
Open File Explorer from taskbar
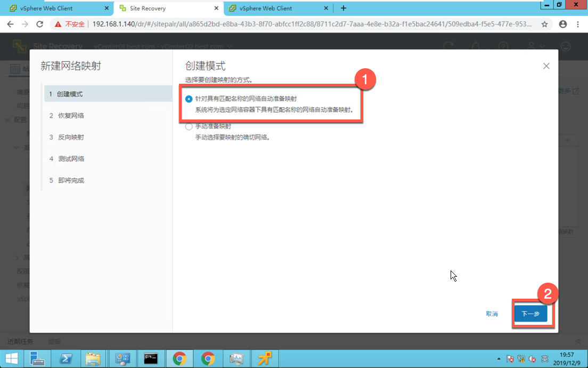click(x=93, y=358)
